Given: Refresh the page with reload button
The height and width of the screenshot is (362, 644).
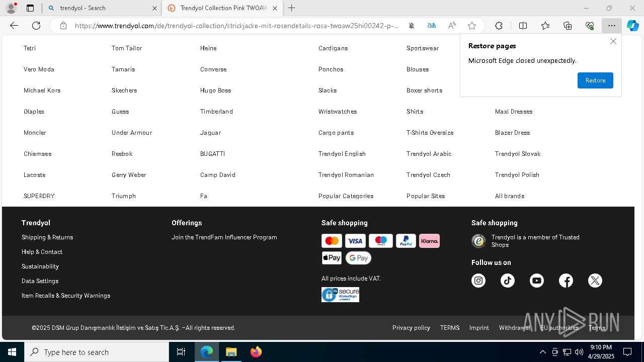Looking at the screenshot, I should (36, 26).
